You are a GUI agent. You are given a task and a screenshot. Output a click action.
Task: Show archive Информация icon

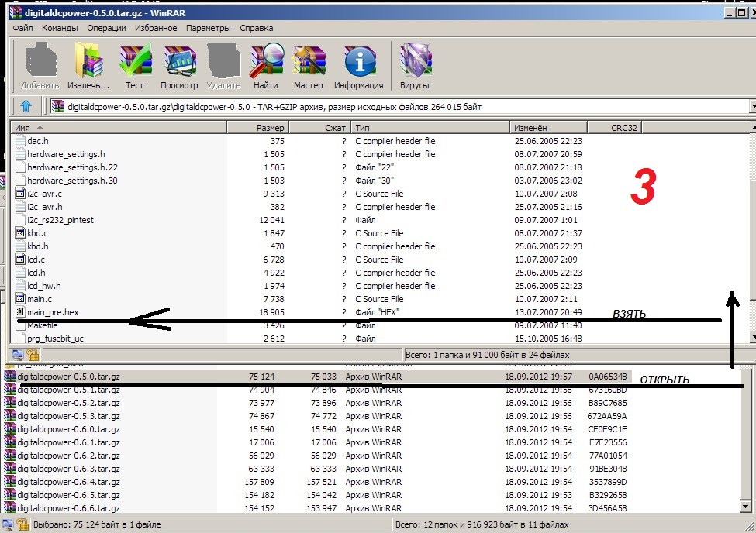[x=359, y=61]
